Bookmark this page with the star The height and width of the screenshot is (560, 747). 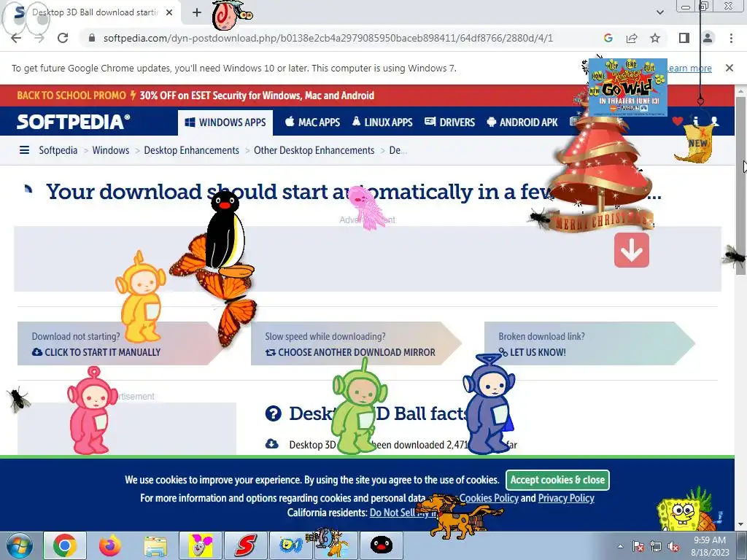pyautogui.click(x=655, y=38)
